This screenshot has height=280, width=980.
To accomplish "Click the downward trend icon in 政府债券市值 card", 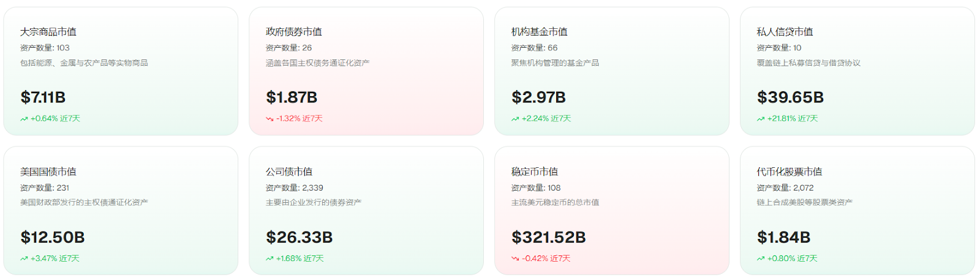I will (x=269, y=119).
